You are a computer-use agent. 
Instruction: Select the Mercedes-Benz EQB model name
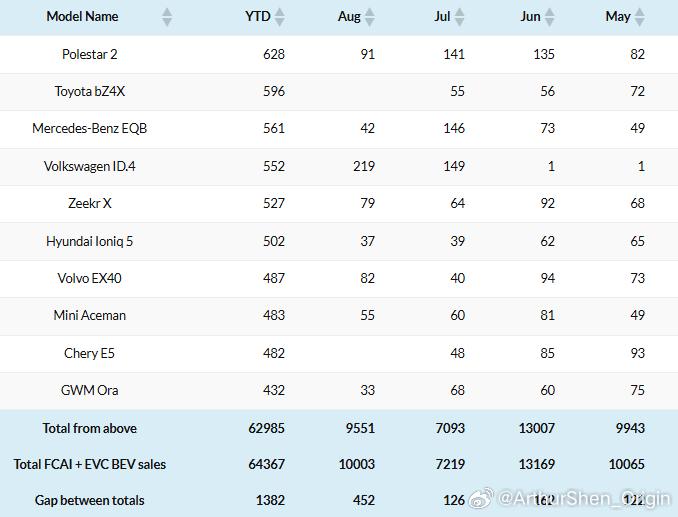[90, 128]
